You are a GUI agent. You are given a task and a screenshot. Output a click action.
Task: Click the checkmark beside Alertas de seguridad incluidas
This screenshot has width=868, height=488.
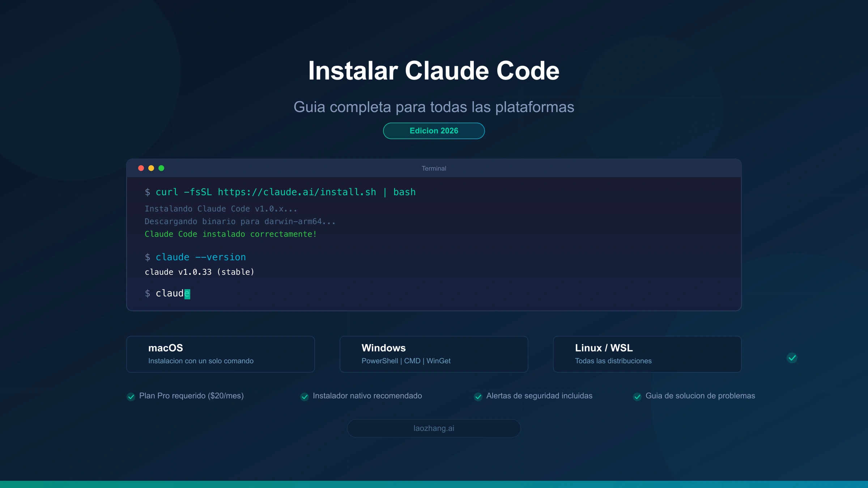point(478,397)
